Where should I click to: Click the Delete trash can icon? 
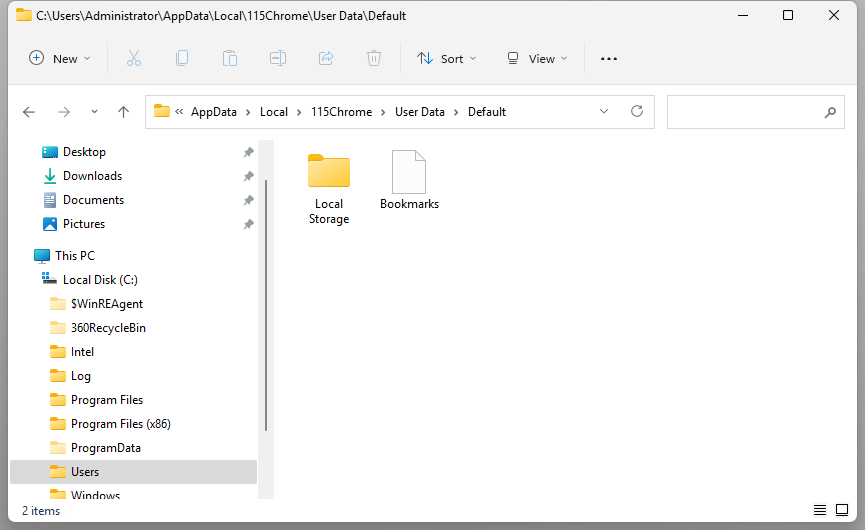pos(374,58)
